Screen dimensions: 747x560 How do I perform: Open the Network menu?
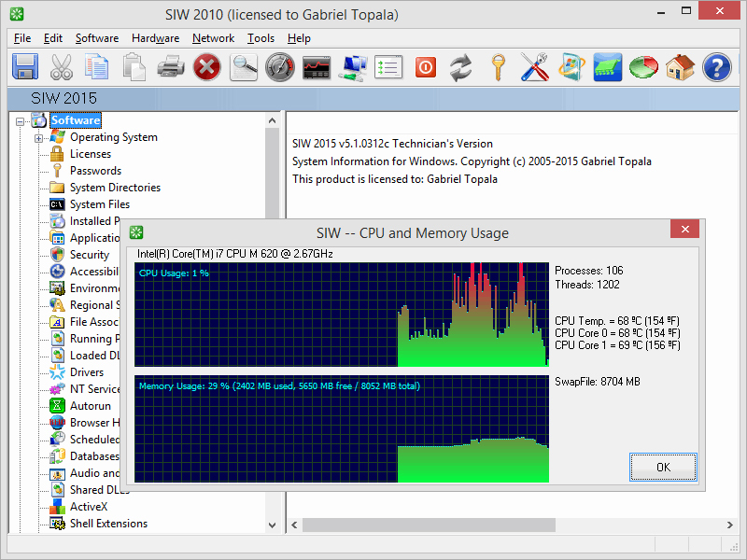point(213,38)
